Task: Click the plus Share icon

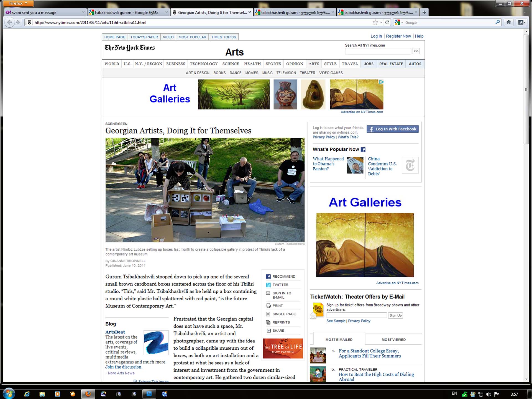Action: point(268,331)
